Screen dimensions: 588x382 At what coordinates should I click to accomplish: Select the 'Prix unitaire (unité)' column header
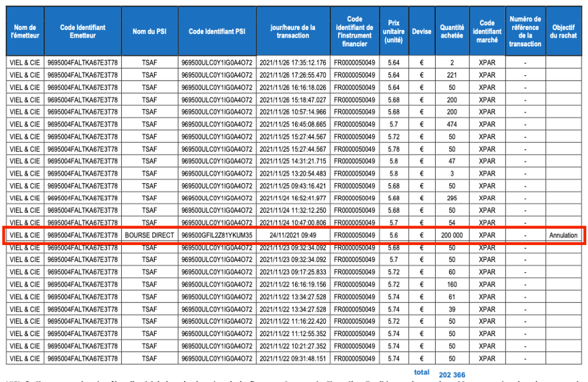pyautogui.click(x=393, y=31)
